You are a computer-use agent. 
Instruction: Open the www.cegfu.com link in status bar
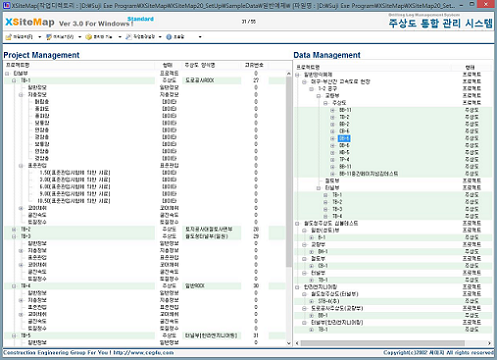143,353
